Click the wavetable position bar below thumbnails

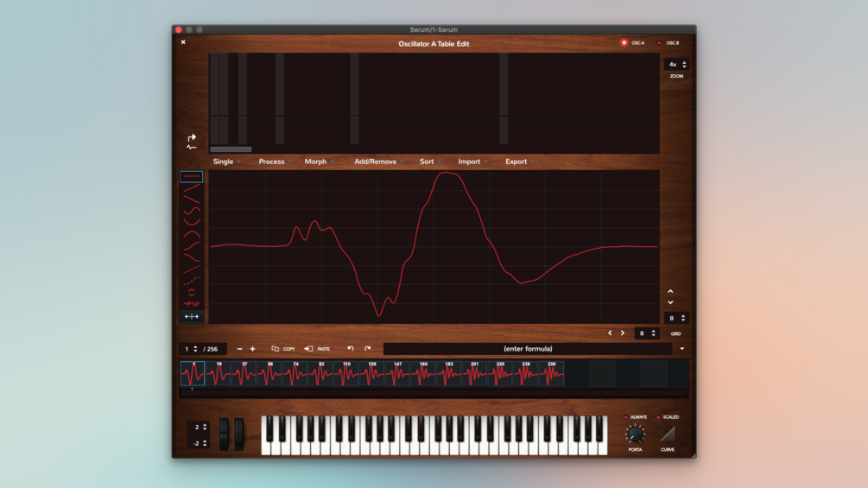point(434,393)
